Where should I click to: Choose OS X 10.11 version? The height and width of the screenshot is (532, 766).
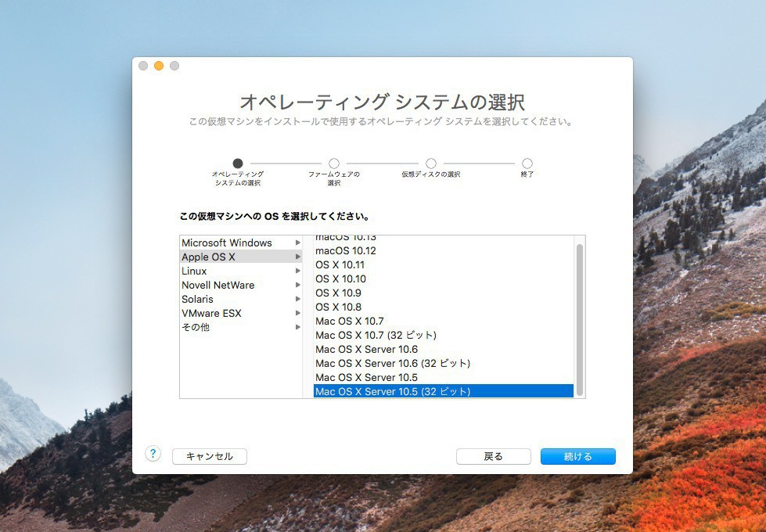click(444, 264)
